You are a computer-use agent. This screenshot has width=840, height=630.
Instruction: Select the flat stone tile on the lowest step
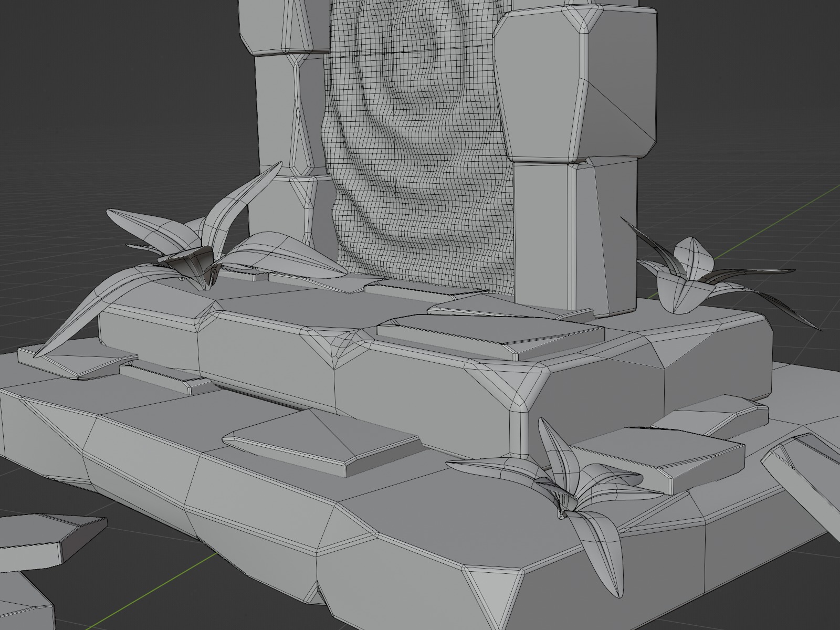click(x=323, y=444)
